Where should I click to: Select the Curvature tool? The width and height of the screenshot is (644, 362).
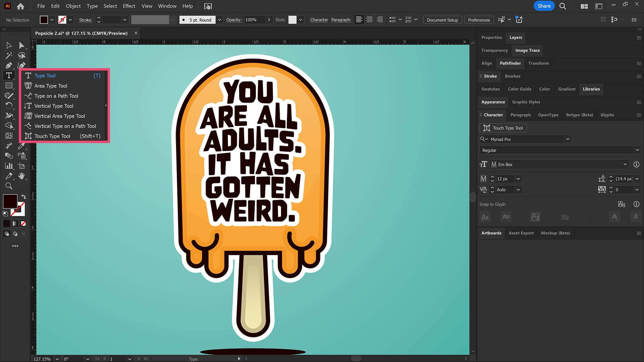click(22, 65)
